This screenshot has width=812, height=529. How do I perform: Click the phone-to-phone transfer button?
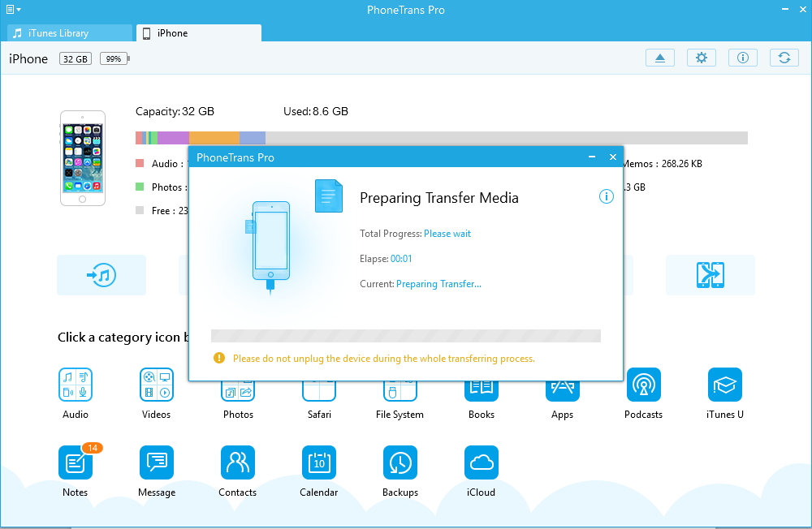(710, 275)
